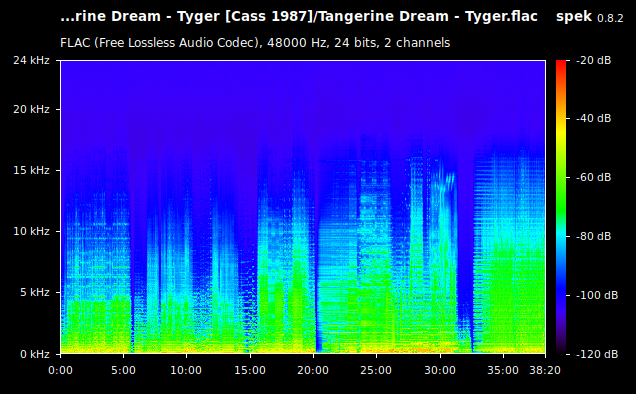
Task: Click the 10 kHz frequency label
Action: tap(31, 231)
